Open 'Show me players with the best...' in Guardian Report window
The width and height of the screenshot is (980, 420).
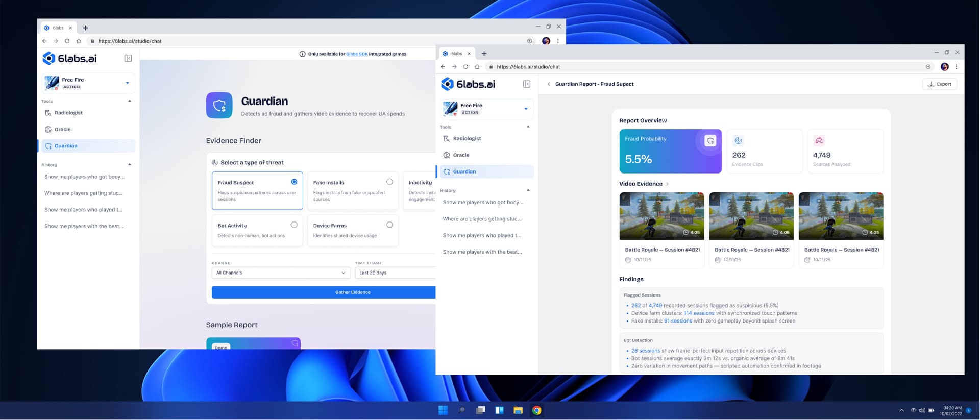coord(482,252)
